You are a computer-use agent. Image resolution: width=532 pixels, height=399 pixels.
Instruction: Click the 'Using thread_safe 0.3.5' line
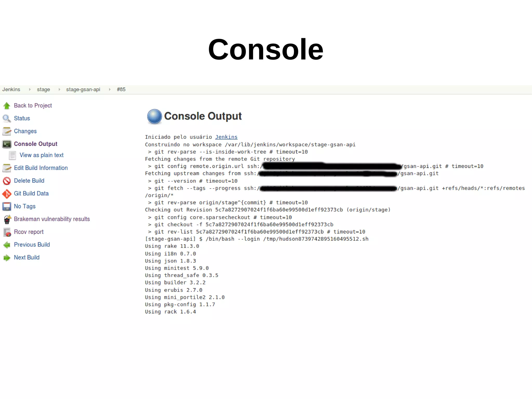182,275
